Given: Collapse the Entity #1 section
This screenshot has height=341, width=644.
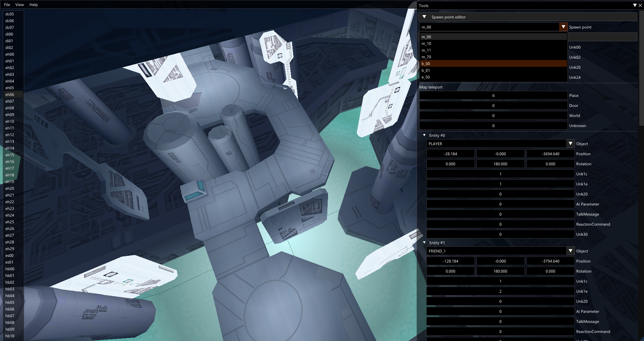Looking at the screenshot, I should pyautogui.click(x=424, y=242).
